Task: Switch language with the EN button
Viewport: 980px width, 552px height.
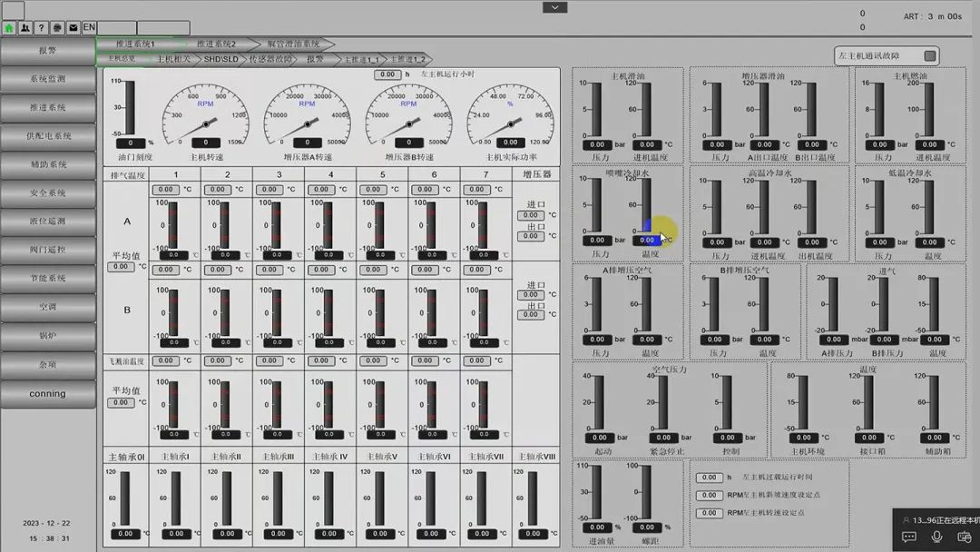Action: point(89,27)
